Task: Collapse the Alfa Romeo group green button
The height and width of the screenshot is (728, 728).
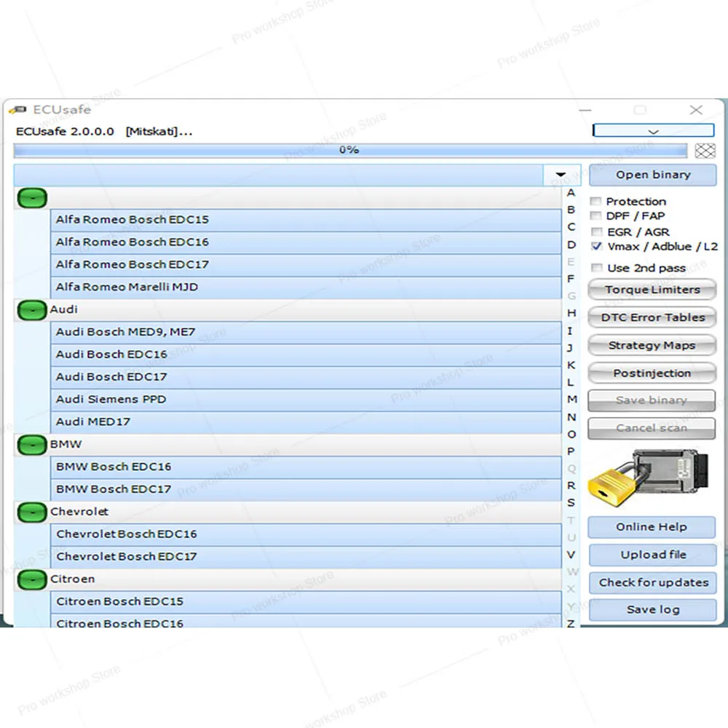Action: [x=32, y=198]
